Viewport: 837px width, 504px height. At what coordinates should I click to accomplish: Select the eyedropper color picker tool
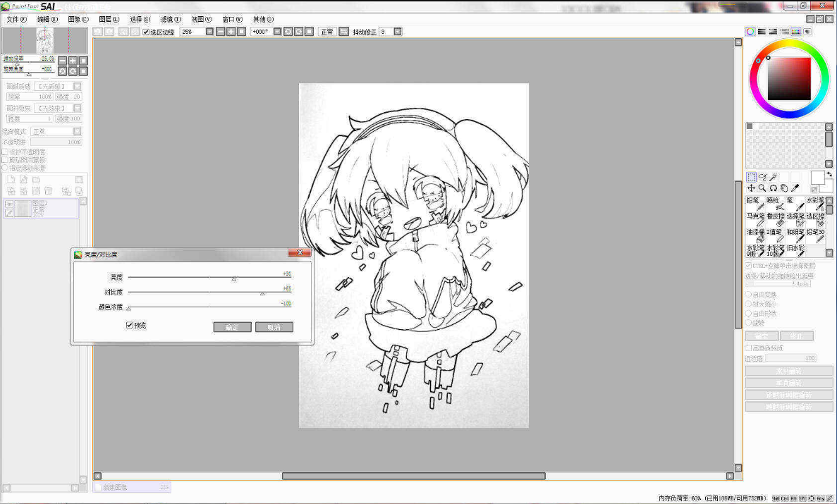pos(795,188)
